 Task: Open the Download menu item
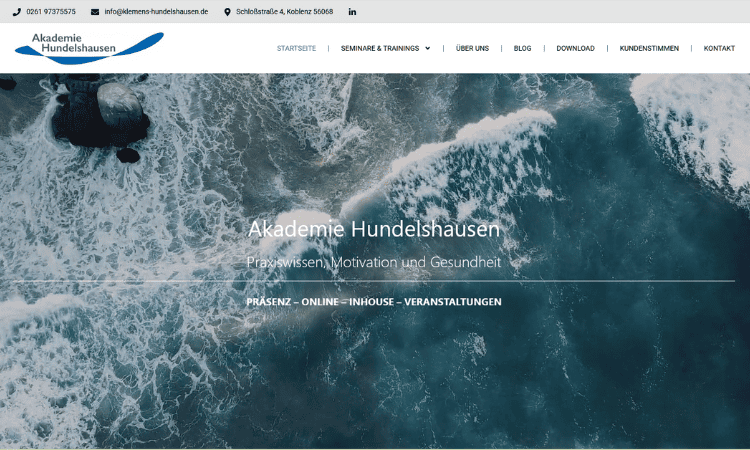[x=575, y=48]
